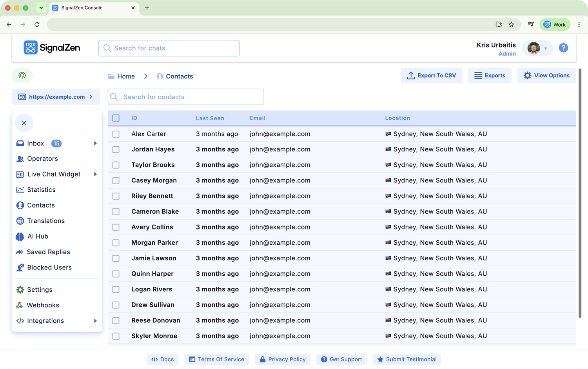The height and width of the screenshot is (369, 588).
Task: Open the Privacy Policy link
Action: point(283,359)
